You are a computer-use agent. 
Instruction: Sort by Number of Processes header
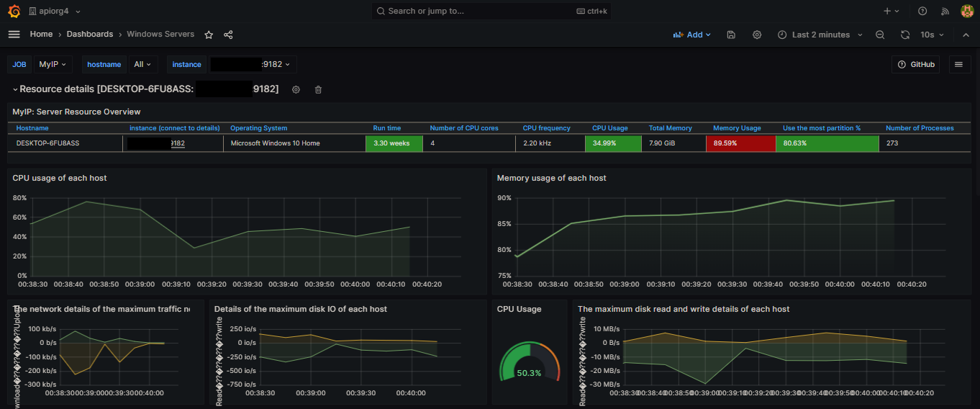(920, 128)
